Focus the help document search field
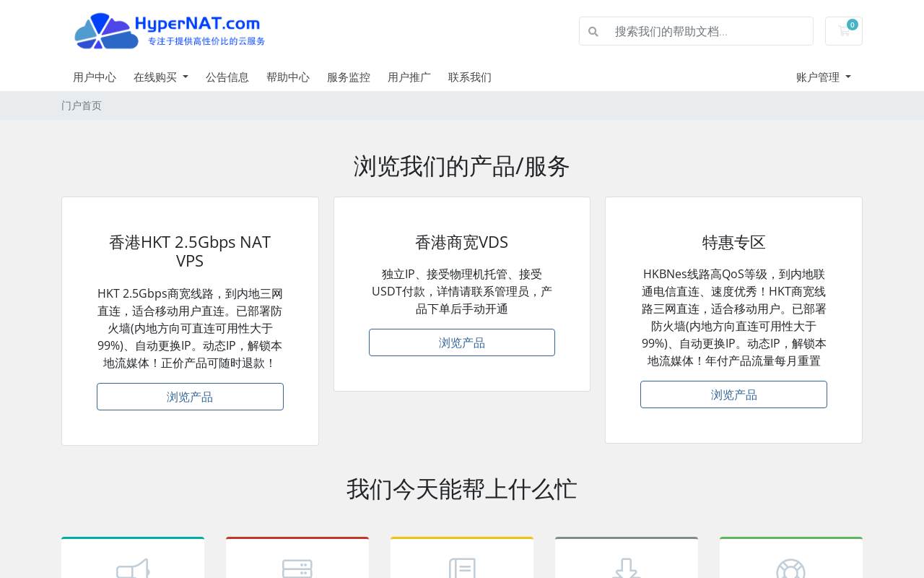 [x=710, y=31]
